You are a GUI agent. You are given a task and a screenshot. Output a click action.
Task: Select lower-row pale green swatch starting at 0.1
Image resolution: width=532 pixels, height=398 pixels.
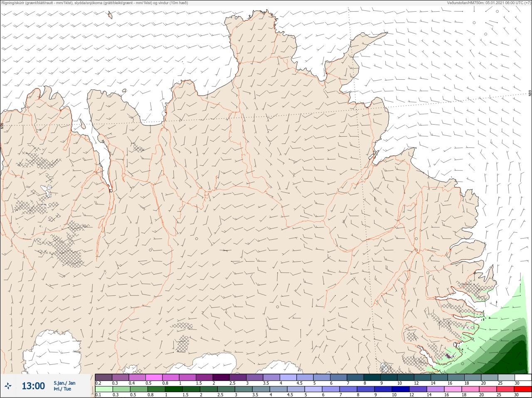point(103,389)
